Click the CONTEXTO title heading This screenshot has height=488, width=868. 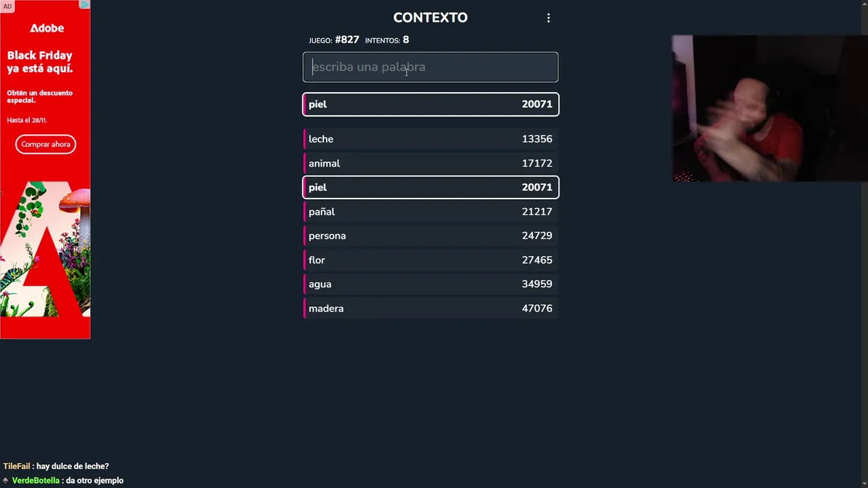430,18
